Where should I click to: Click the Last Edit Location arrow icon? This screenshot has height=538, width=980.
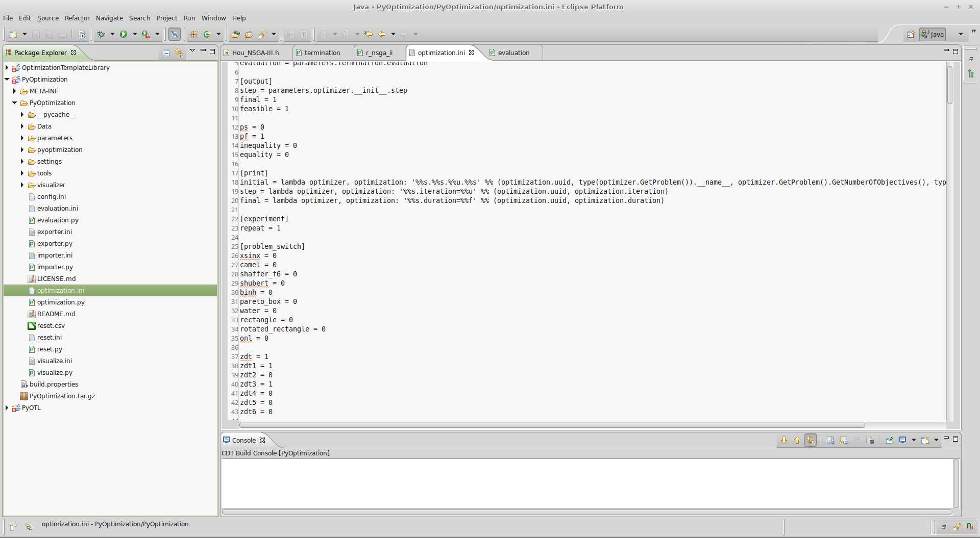(x=369, y=34)
